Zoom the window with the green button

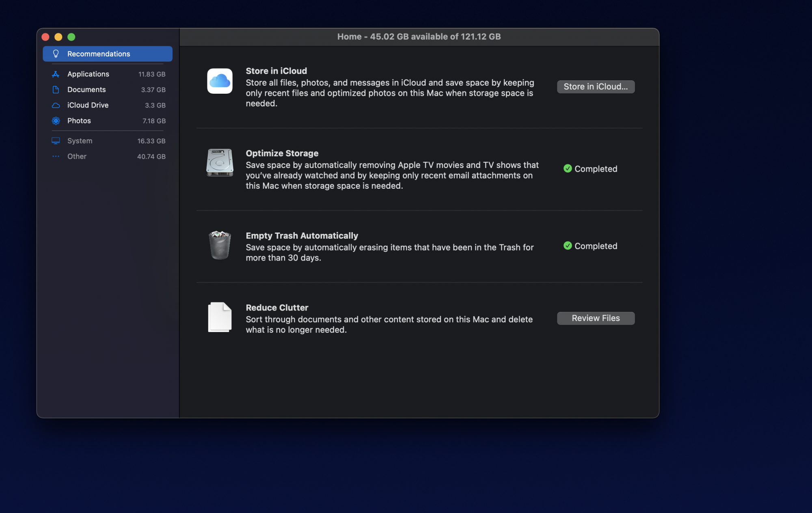[71, 37]
